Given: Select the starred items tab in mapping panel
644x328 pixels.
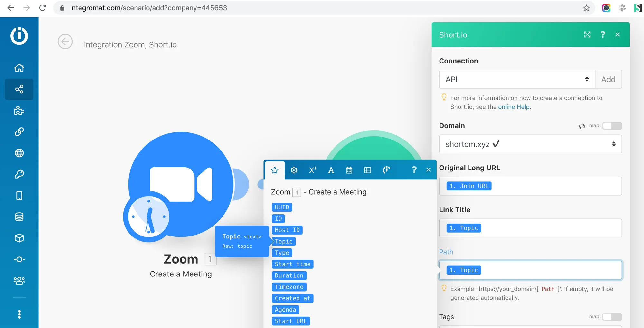Looking at the screenshot, I should pyautogui.click(x=275, y=170).
